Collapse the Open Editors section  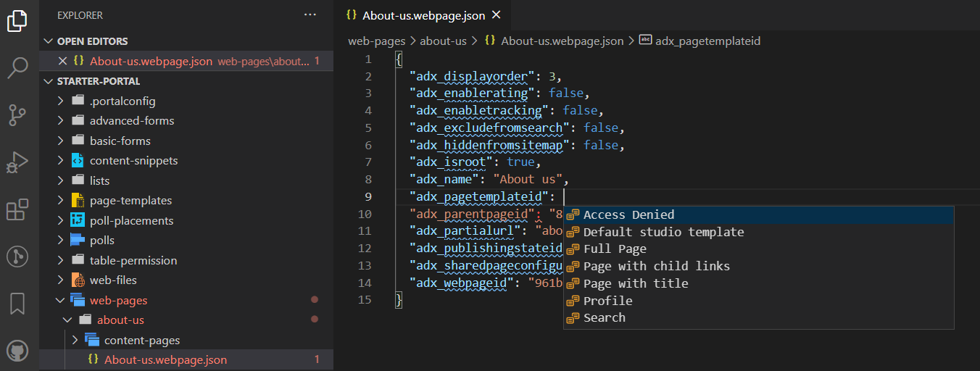click(49, 41)
